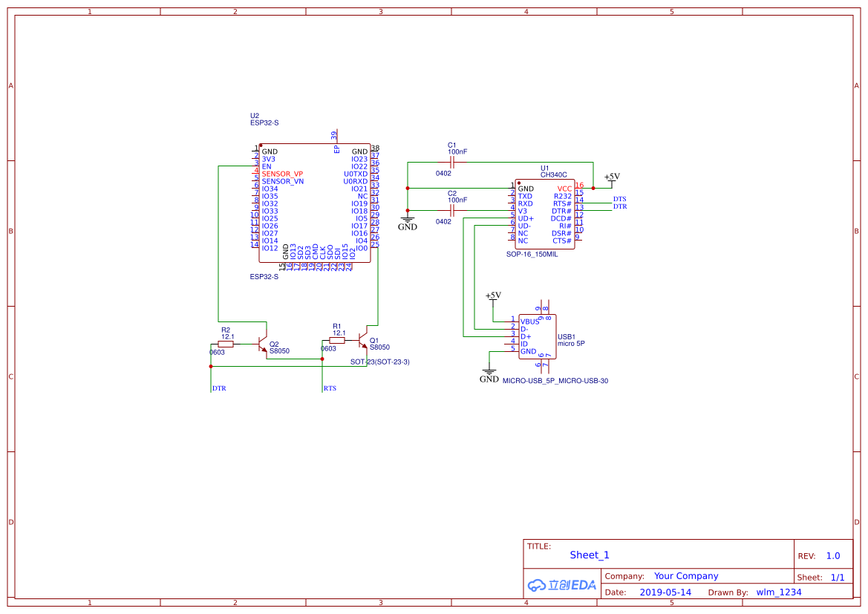Select resistor R1 symbol
This screenshot has width=868, height=614.
336,341
